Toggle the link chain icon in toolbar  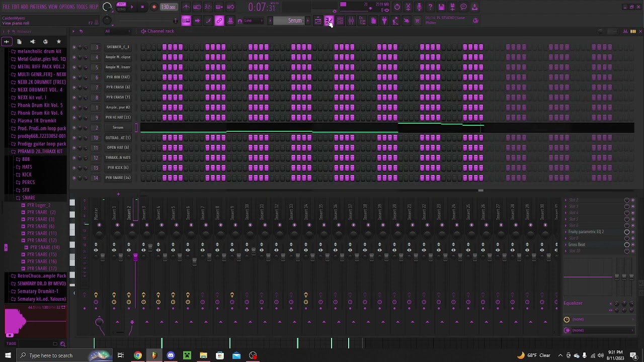point(219,21)
